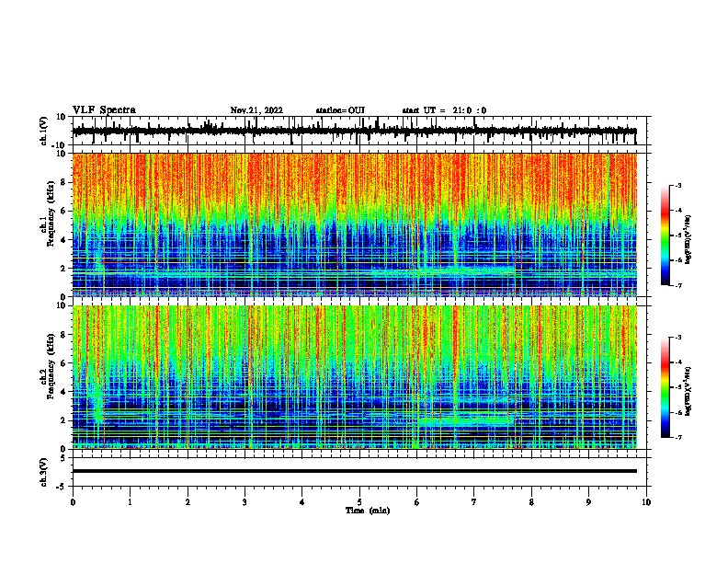
Task: Click the "-3" tick on ch.1 color bar
Action: pos(678,185)
